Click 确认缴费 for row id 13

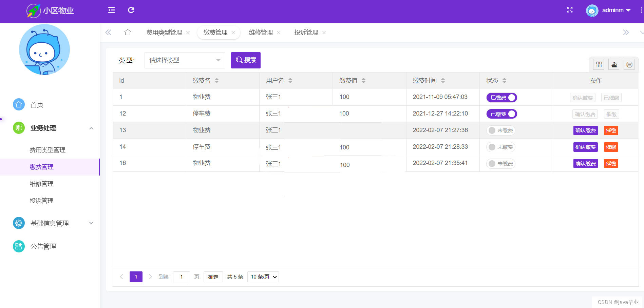click(586, 130)
